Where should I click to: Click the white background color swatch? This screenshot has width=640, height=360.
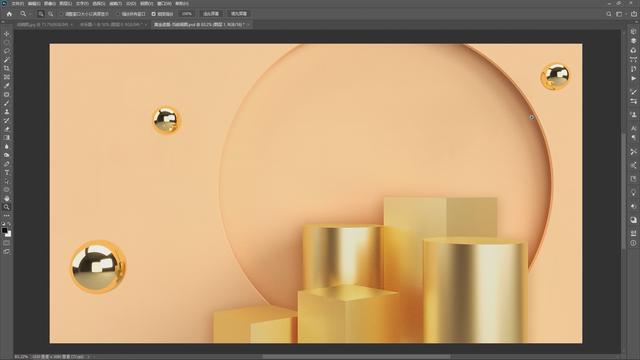pyautogui.click(x=9, y=234)
